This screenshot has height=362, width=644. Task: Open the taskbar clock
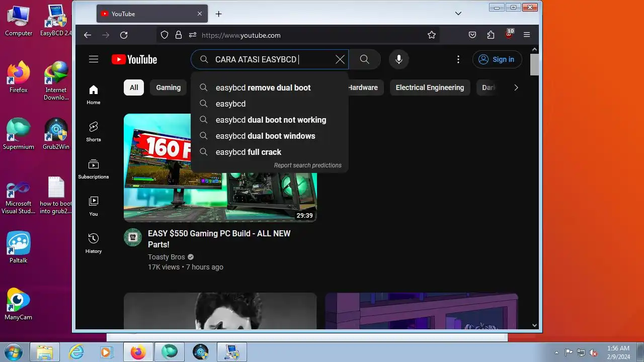618,352
